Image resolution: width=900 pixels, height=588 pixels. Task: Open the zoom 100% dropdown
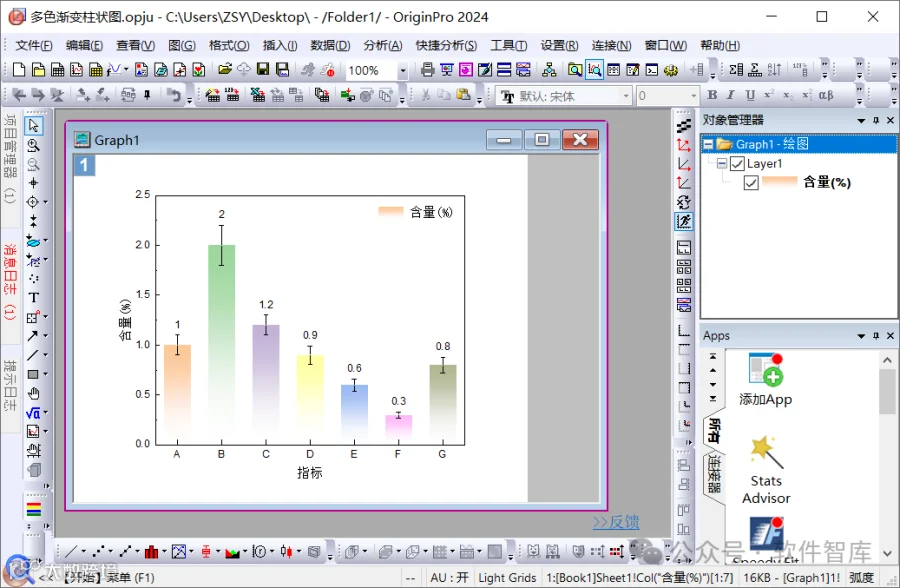pos(403,71)
